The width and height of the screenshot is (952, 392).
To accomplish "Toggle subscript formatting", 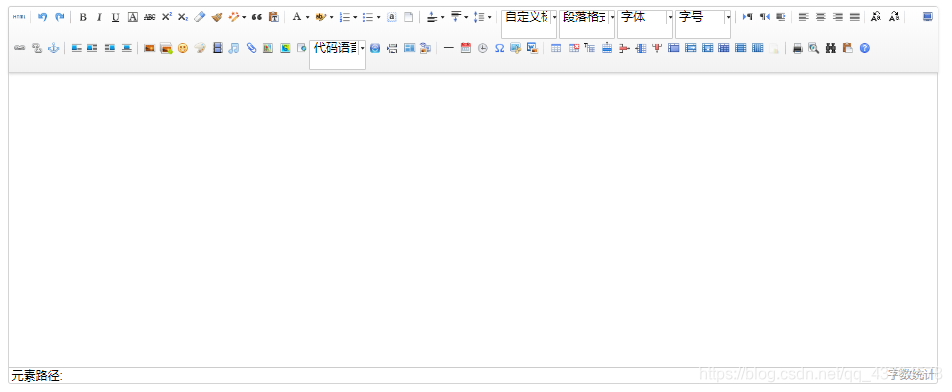I will pyautogui.click(x=183, y=17).
